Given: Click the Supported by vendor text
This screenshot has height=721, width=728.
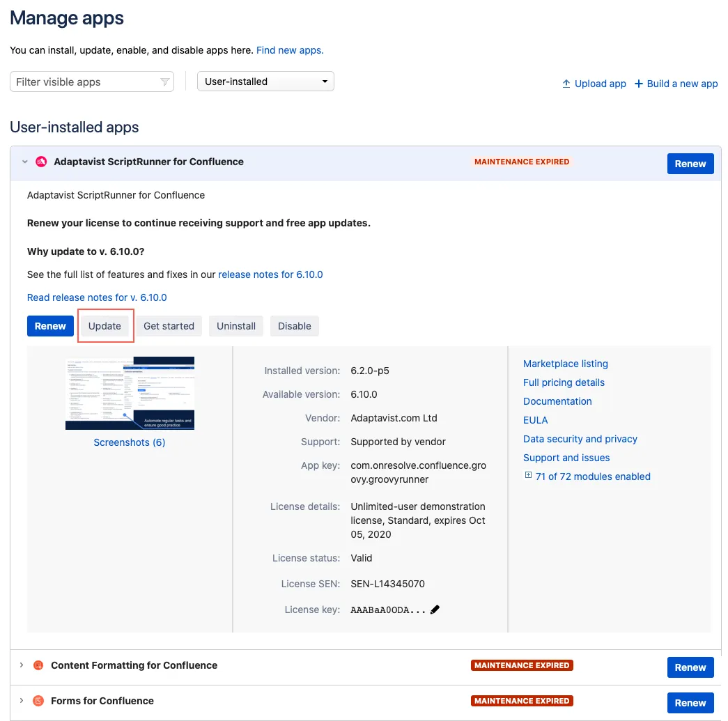Looking at the screenshot, I should 398,442.
